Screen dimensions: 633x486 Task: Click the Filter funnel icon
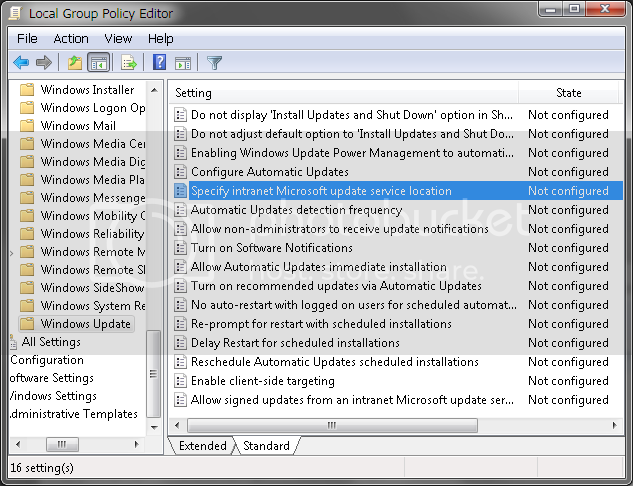(213, 63)
